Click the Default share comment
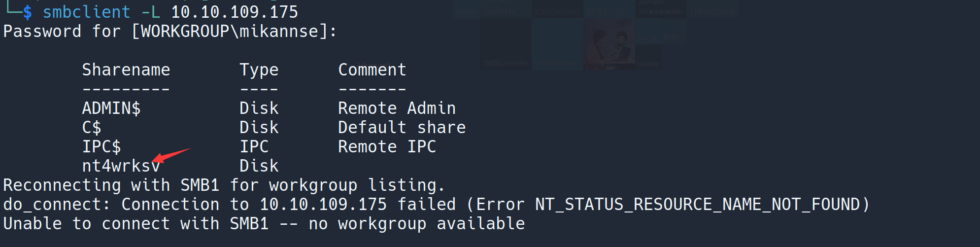The image size is (980, 247). pos(402,128)
